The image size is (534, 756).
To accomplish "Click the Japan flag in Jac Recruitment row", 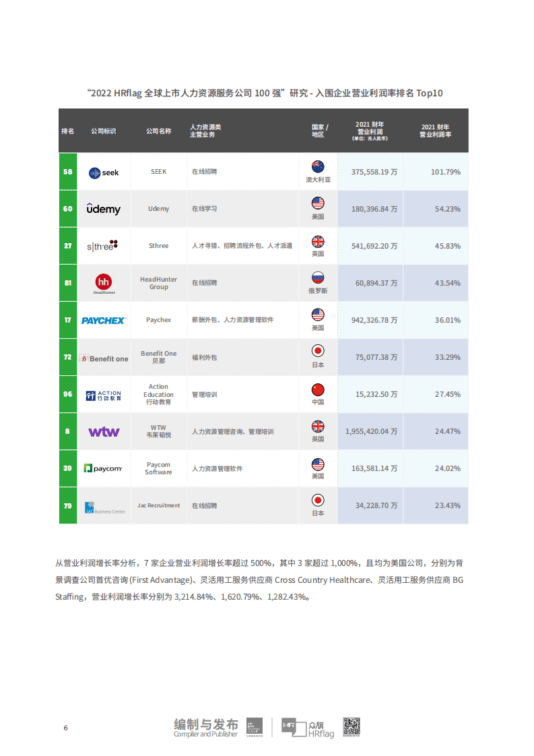I will (318, 501).
